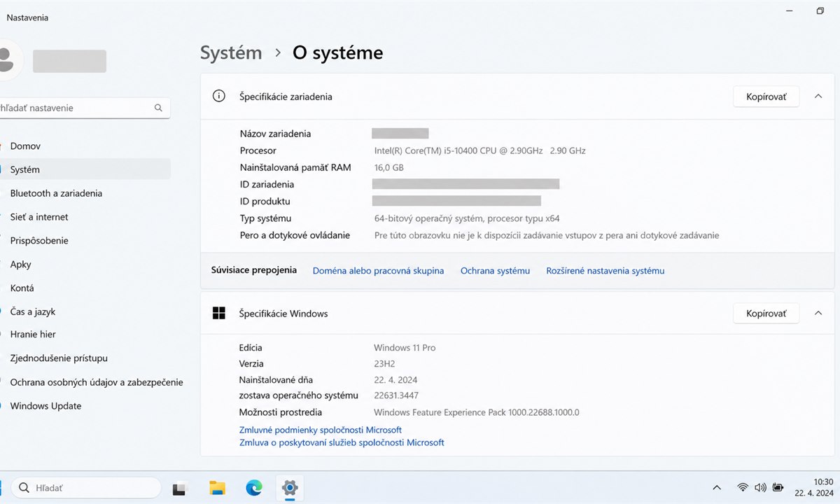Click the user account avatar picture
The image size is (840, 504).
point(7,60)
